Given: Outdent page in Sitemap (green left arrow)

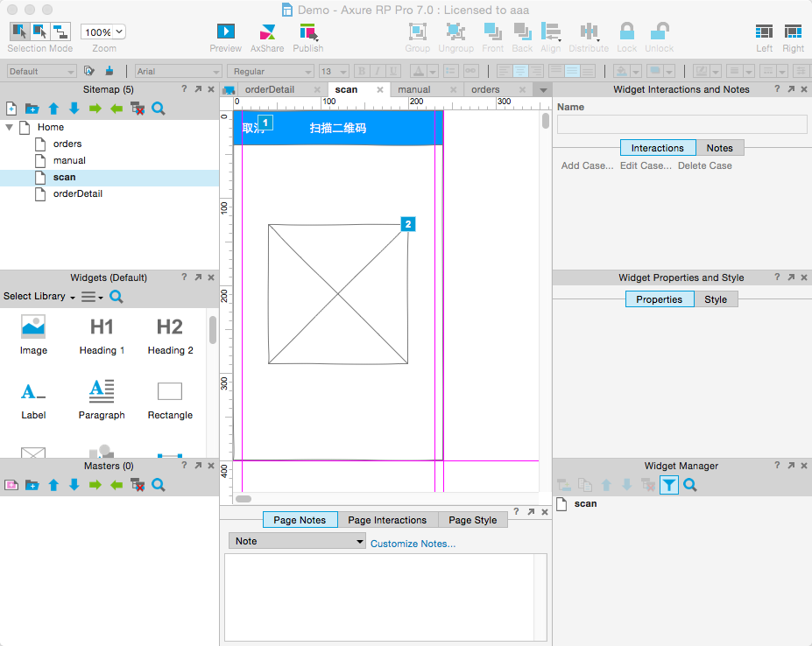Looking at the screenshot, I should (x=117, y=109).
